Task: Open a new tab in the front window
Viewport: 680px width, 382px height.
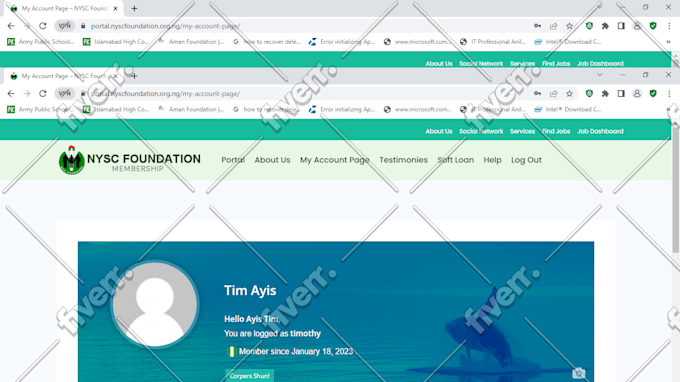Action: click(134, 76)
